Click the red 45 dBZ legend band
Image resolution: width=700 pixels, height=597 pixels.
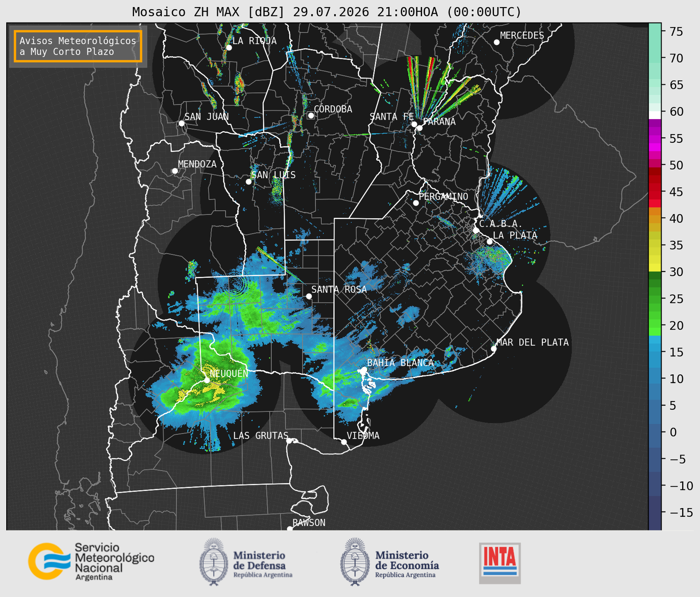point(655,192)
